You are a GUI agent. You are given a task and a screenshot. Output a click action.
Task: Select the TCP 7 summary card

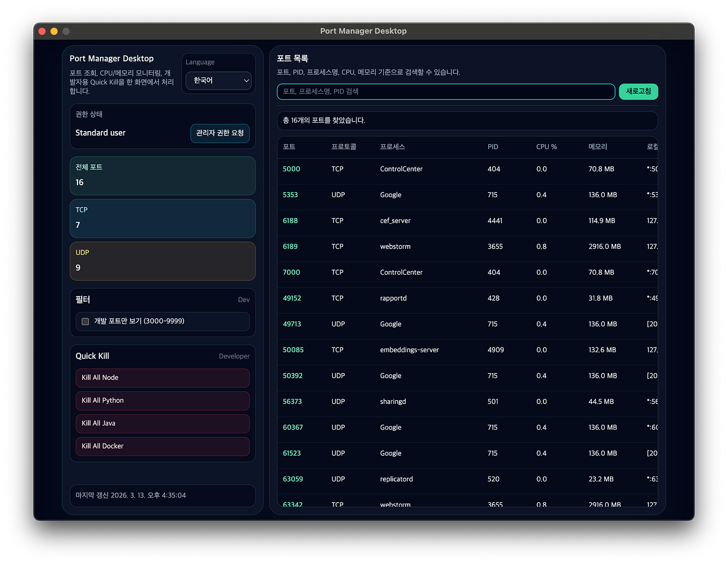point(162,219)
